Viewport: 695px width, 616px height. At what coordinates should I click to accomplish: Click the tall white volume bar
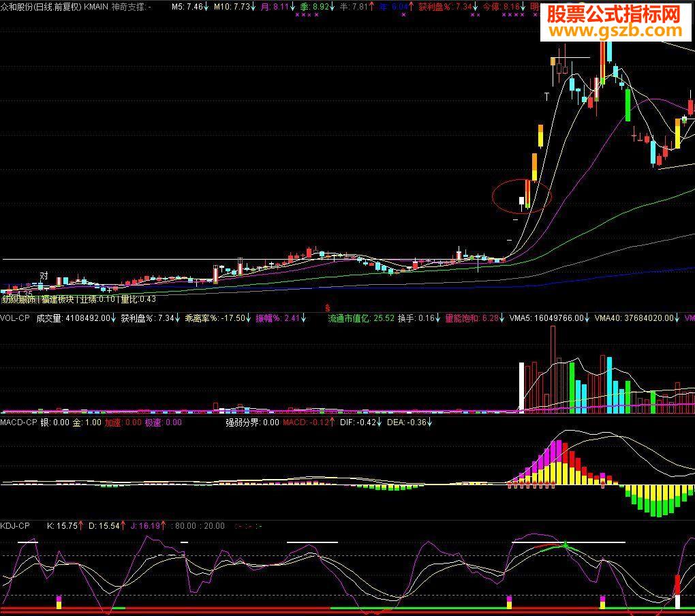(x=522, y=388)
